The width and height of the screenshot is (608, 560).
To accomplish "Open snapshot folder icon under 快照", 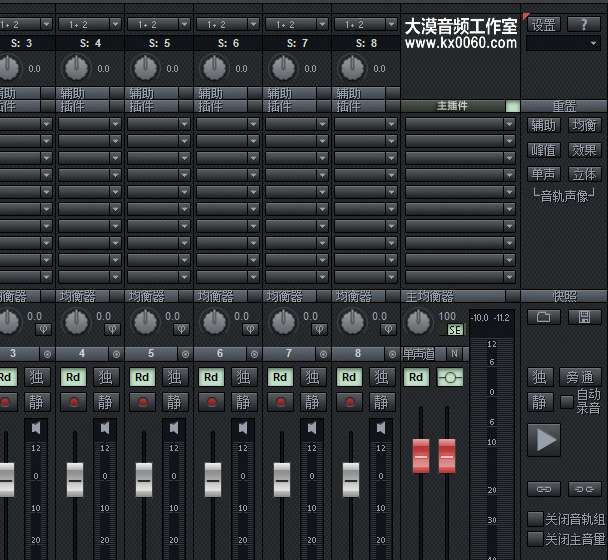I will pos(544,317).
